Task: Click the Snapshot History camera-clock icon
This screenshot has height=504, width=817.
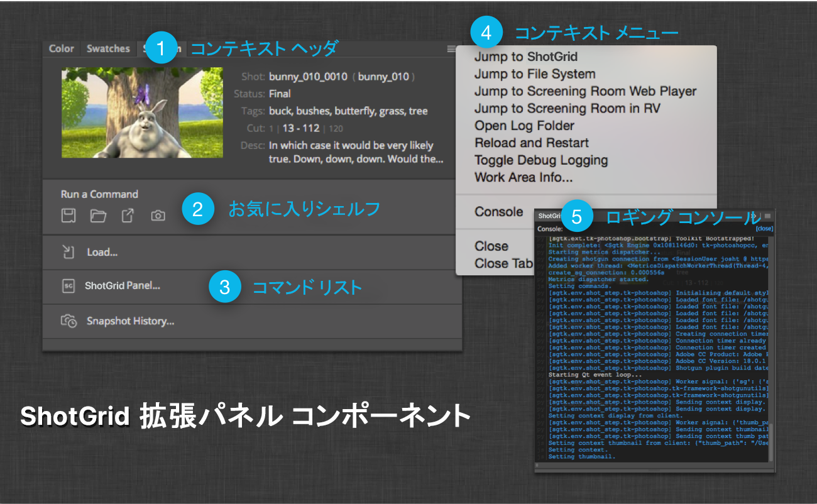Action: coord(69,321)
